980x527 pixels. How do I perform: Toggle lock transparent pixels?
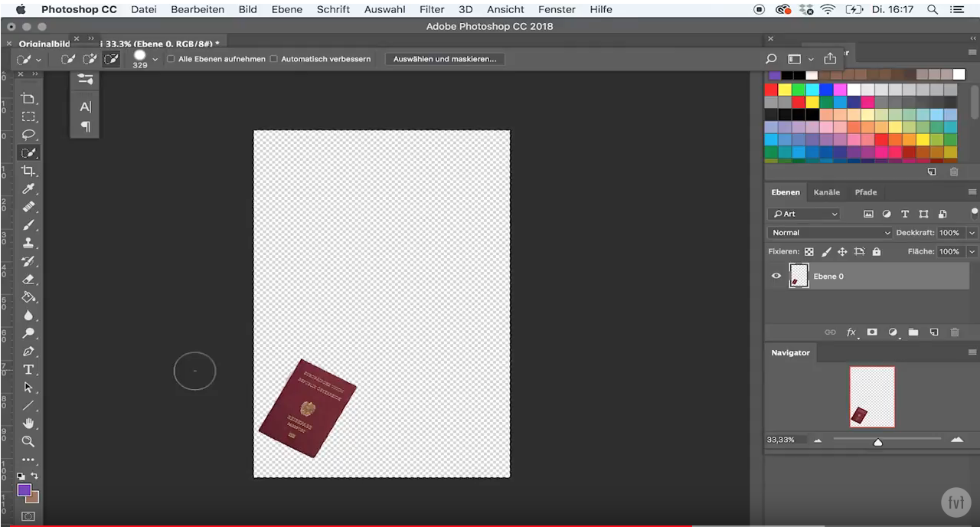(808, 251)
